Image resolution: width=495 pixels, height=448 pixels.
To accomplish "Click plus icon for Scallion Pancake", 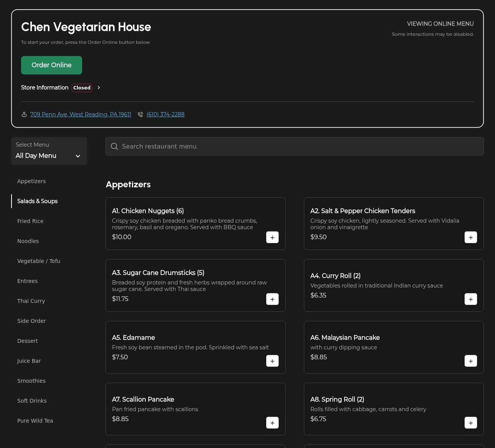I will (x=272, y=423).
